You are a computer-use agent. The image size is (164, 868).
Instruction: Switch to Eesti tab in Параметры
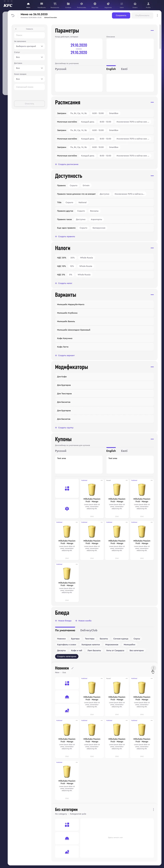pos(124,69)
